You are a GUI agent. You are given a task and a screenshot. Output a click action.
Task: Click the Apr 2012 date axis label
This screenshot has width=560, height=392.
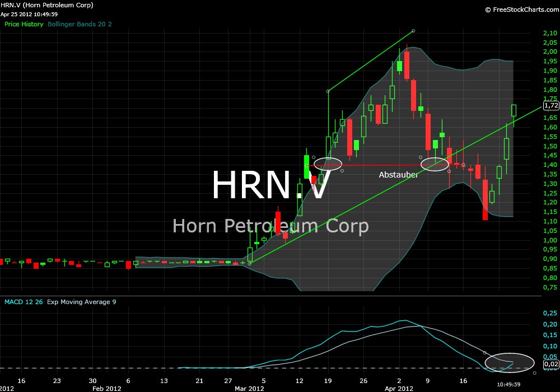tap(399, 389)
